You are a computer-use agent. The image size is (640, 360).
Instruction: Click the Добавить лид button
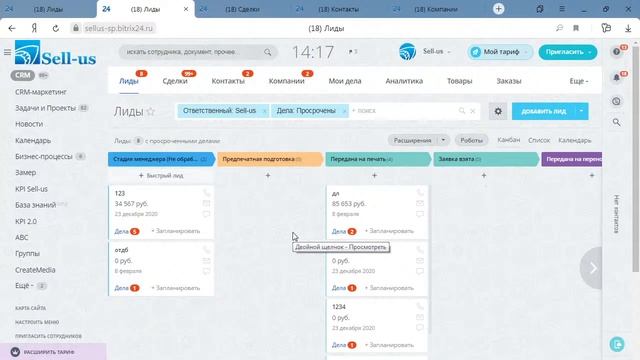(543, 111)
